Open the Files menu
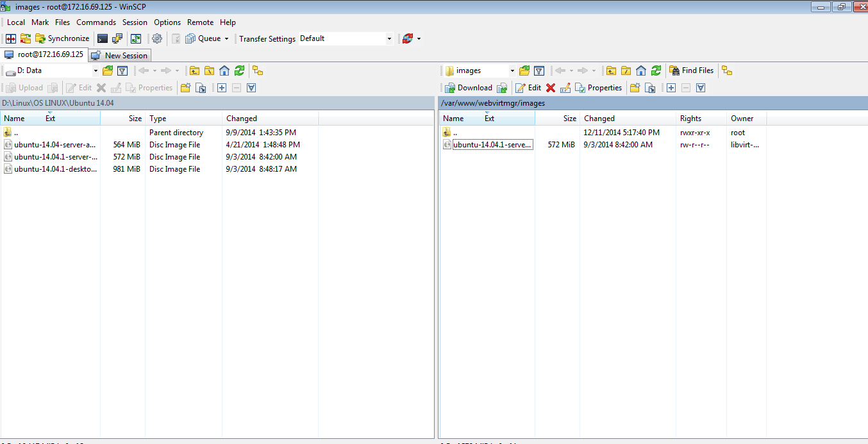The width and height of the screenshot is (868, 444). coord(62,22)
